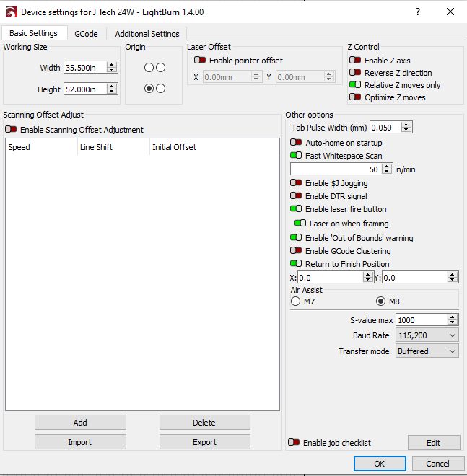Click the Import button
The image size is (467, 476).
click(x=80, y=442)
